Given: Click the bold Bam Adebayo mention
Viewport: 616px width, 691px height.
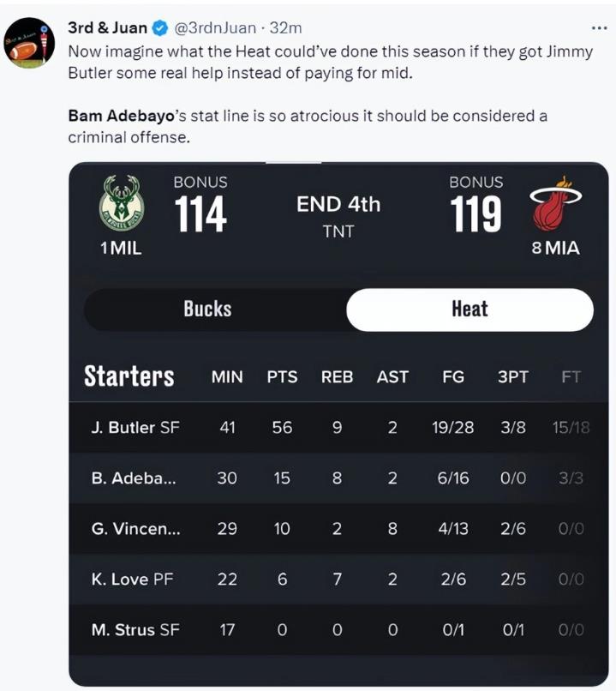Looking at the screenshot, I should pos(122,116).
